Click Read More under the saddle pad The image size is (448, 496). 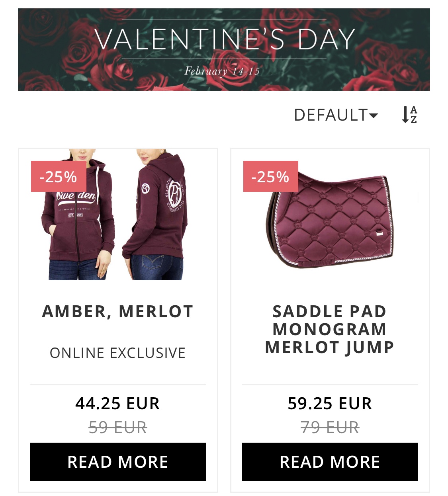pyautogui.click(x=330, y=462)
